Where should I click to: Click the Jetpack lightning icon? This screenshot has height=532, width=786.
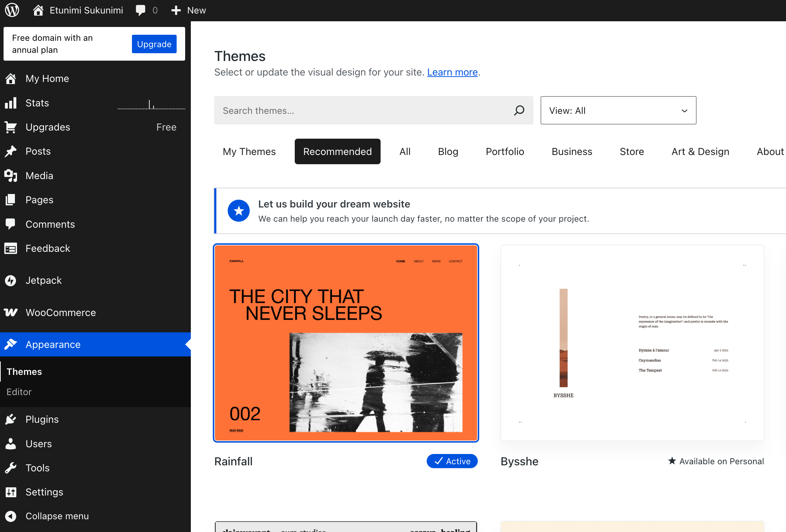11,281
